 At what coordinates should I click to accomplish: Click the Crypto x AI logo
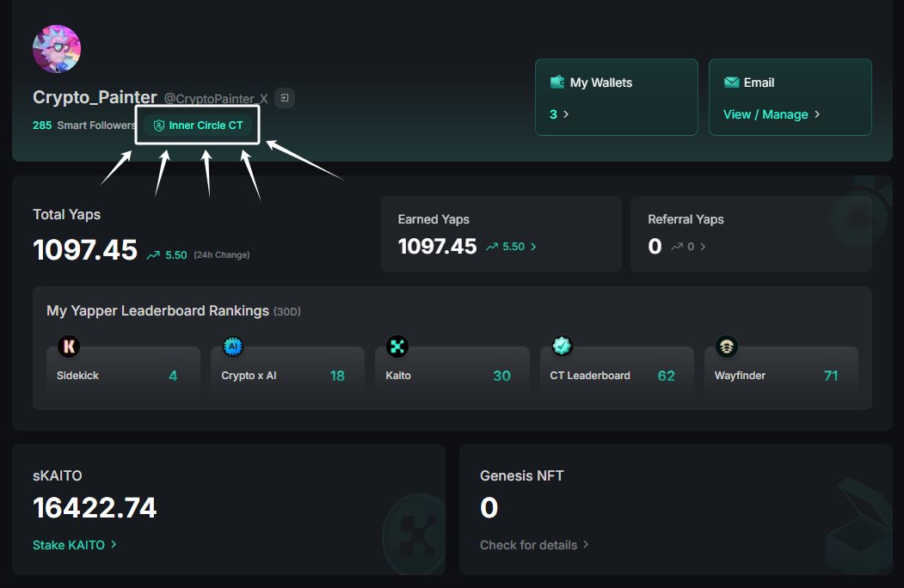pyautogui.click(x=233, y=346)
